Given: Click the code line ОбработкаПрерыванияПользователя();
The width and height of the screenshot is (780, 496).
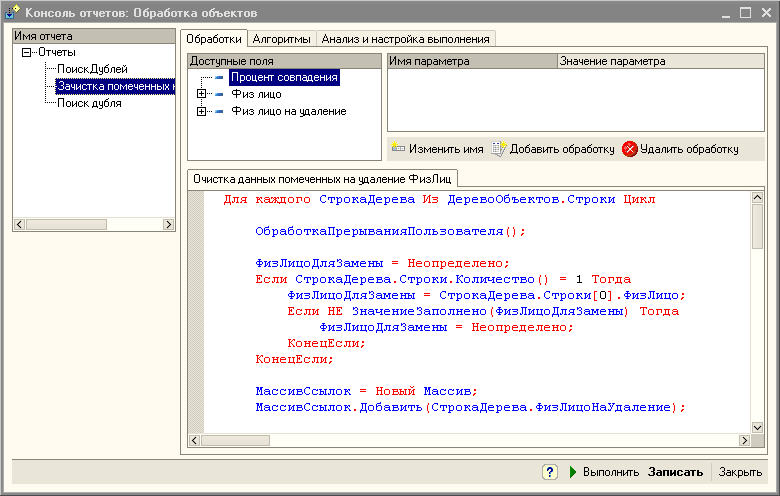Looking at the screenshot, I should point(390,231).
